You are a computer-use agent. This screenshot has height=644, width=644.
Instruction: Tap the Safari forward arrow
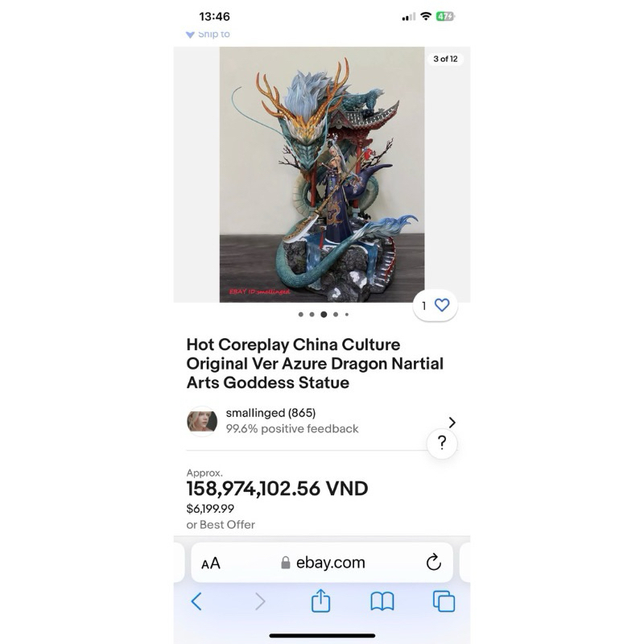pos(260,601)
